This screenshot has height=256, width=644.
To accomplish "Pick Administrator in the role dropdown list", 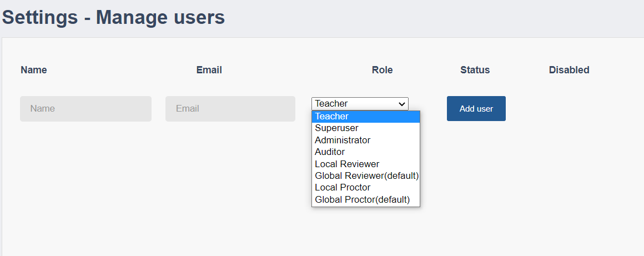I will (x=365, y=140).
